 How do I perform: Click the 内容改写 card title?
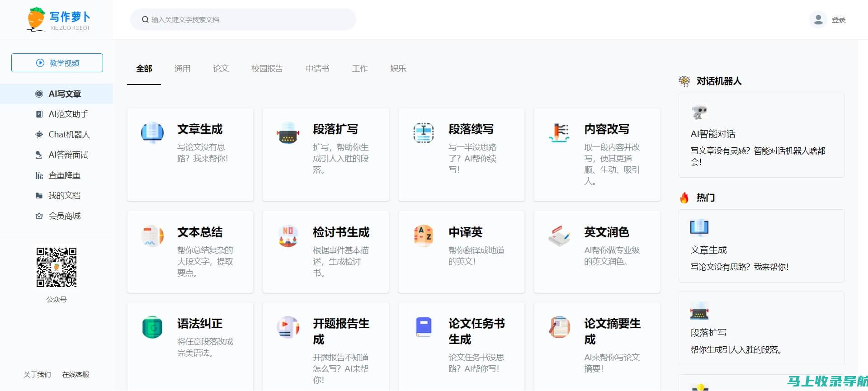[x=607, y=129]
